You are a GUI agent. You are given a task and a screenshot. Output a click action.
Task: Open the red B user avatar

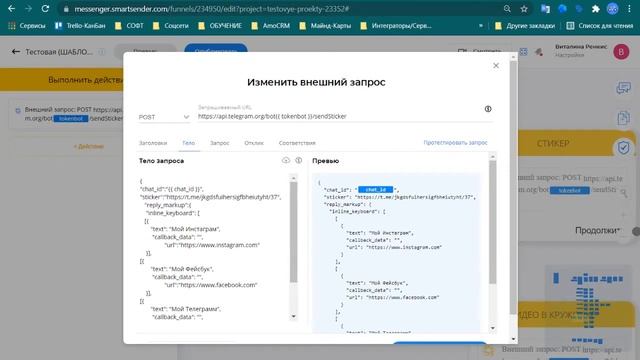point(621,52)
